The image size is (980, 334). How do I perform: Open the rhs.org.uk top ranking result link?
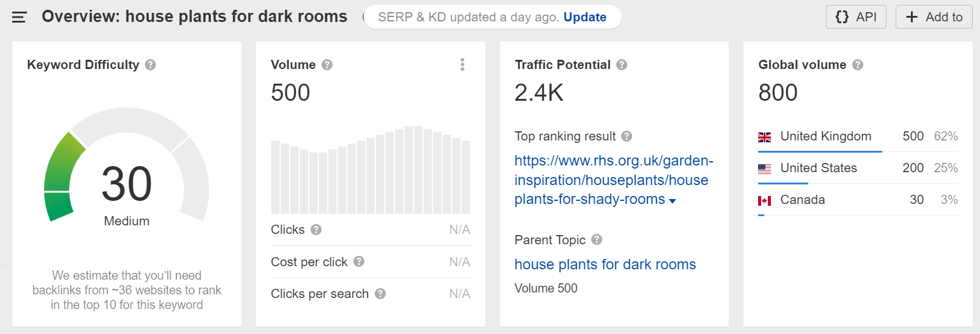(614, 180)
